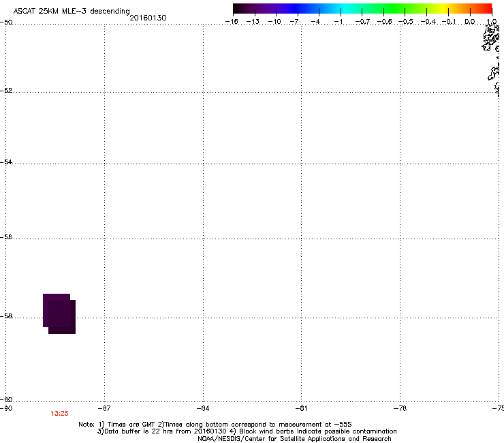Screen dimensions: 504x443
Task: Click the red 13:25 time label
Action: pos(59,414)
